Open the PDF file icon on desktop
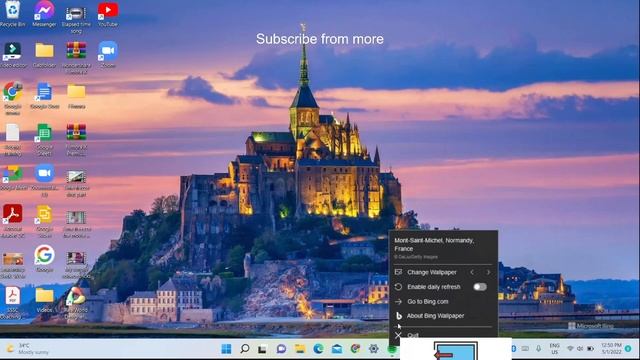This screenshot has width=640, height=360. (13, 303)
